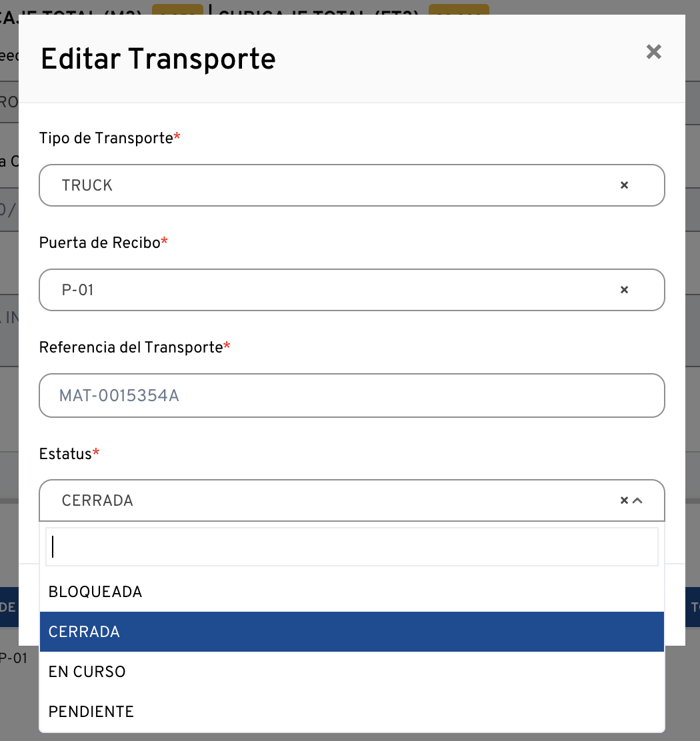This screenshot has height=741, width=700.
Task: Open the Puerta de Recibo dropdown
Action: (333, 290)
